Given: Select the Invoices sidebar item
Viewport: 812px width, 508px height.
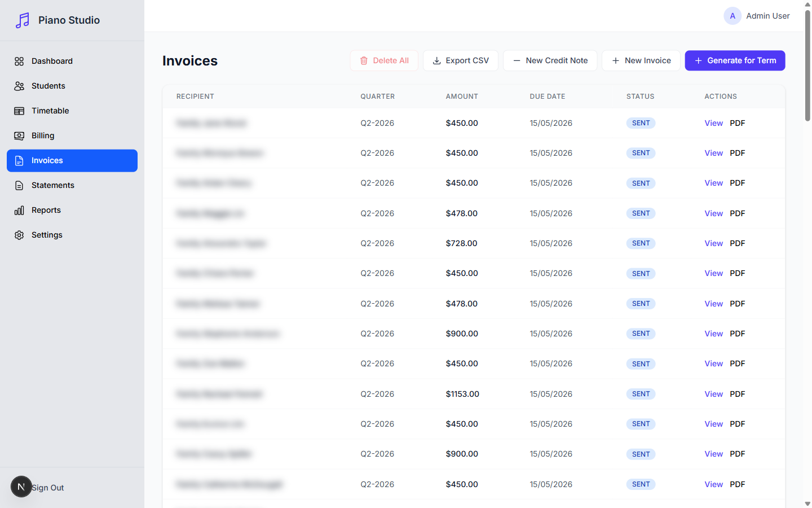Looking at the screenshot, I should (72, 160).
